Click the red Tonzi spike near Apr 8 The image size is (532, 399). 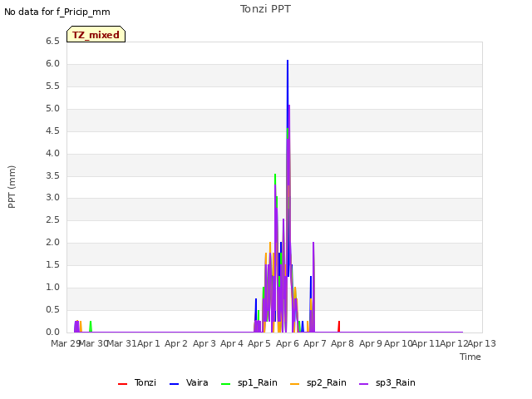tap(339, 326)
